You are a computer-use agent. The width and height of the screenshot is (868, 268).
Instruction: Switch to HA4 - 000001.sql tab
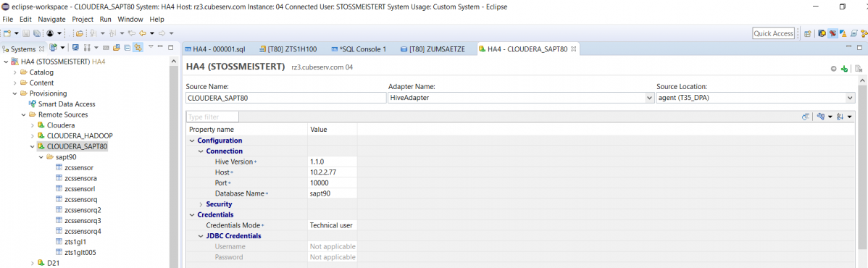[x=214, y=49]
